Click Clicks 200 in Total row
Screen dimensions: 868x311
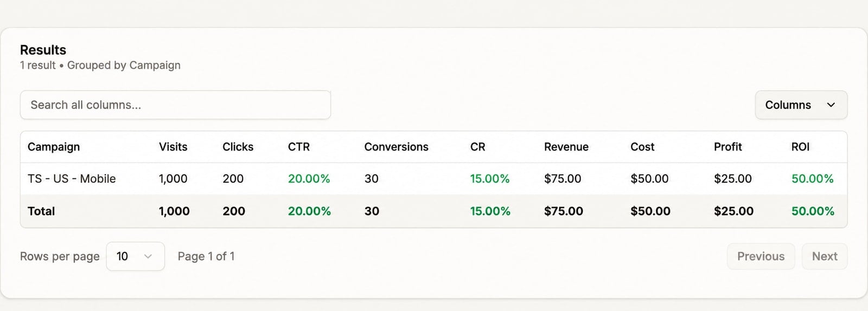[x=234, y=211]
